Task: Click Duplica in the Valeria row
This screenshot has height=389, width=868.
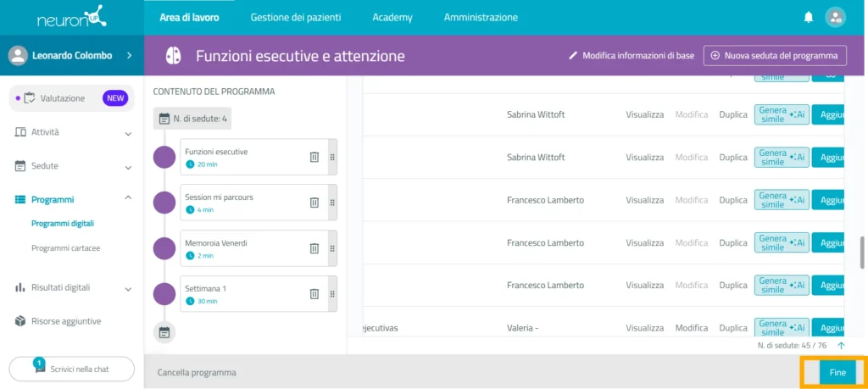Action: [x=733, y=328]
